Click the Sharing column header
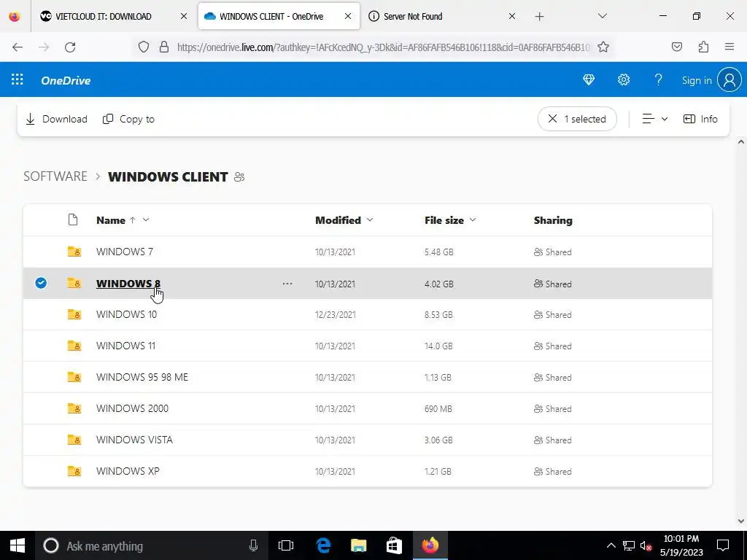The height and width of the screenshot is (560, 747). (x=553, y=220)
